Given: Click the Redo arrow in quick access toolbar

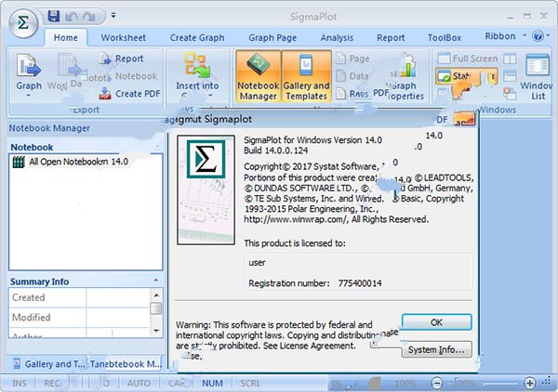Looking at the screenshot, I should pyautogui.click(x=88, y=17).
